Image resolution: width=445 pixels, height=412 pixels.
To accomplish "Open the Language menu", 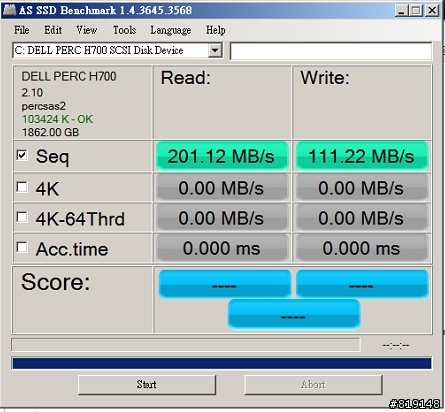I will pos(171,30).
